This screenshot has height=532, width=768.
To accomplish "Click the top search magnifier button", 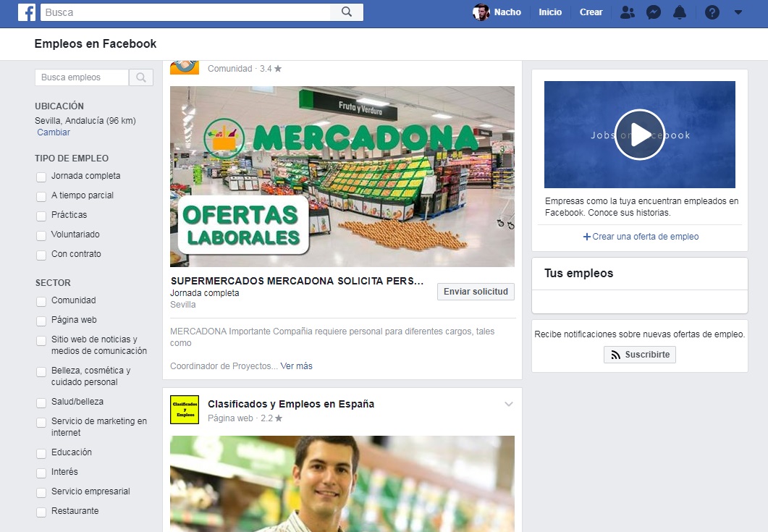I will coord(347,12).
